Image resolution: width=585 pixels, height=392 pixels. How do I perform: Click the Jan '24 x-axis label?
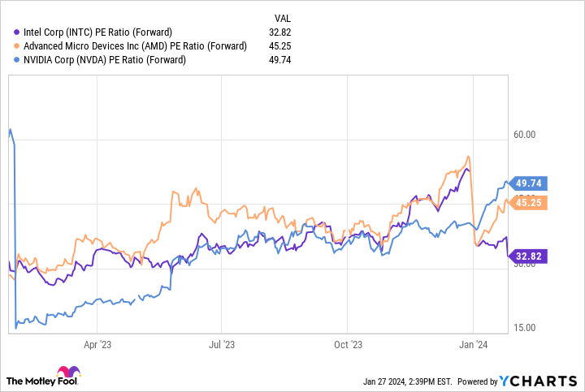474,344
